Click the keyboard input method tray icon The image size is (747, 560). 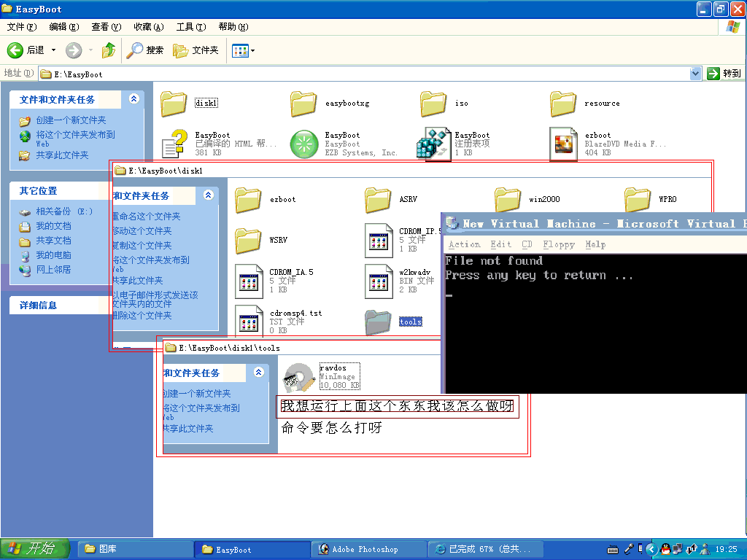coord(612,550)
